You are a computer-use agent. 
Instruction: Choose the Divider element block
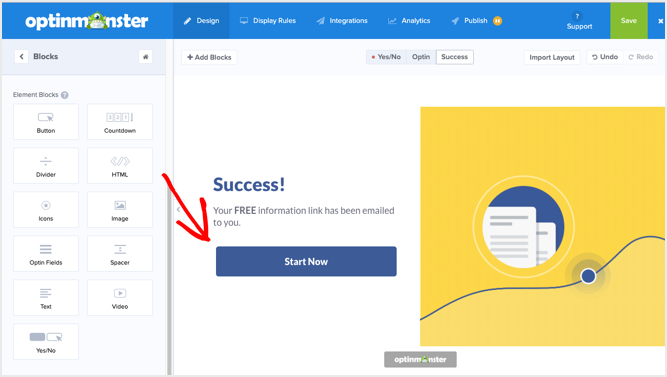(x=46, y=166)
